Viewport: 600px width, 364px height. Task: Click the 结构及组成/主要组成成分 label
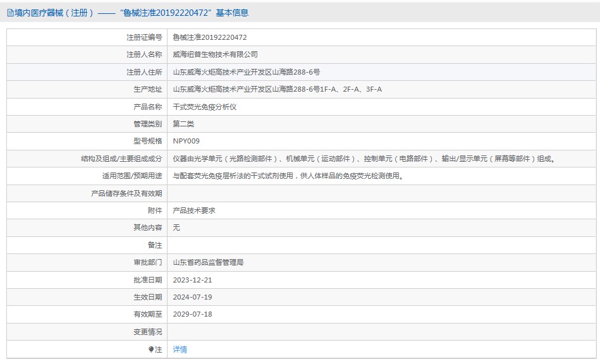tap(121, 159)
